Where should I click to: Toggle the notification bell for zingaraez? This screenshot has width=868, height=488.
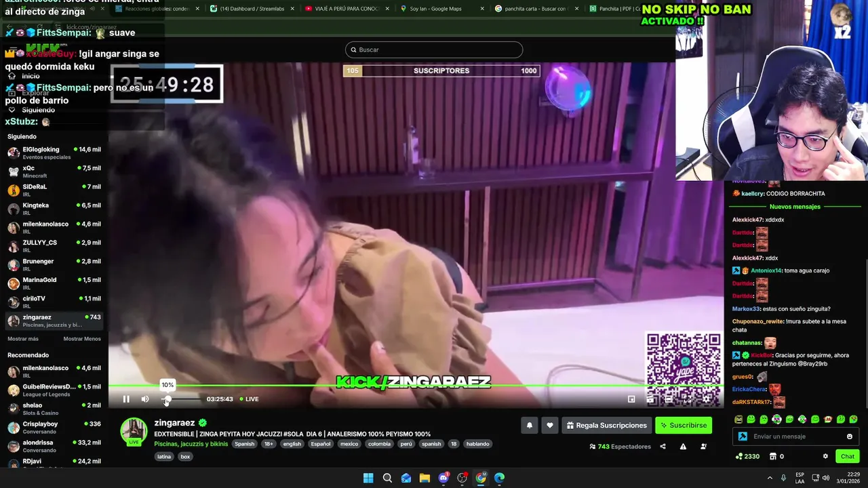tap(530, 426)
